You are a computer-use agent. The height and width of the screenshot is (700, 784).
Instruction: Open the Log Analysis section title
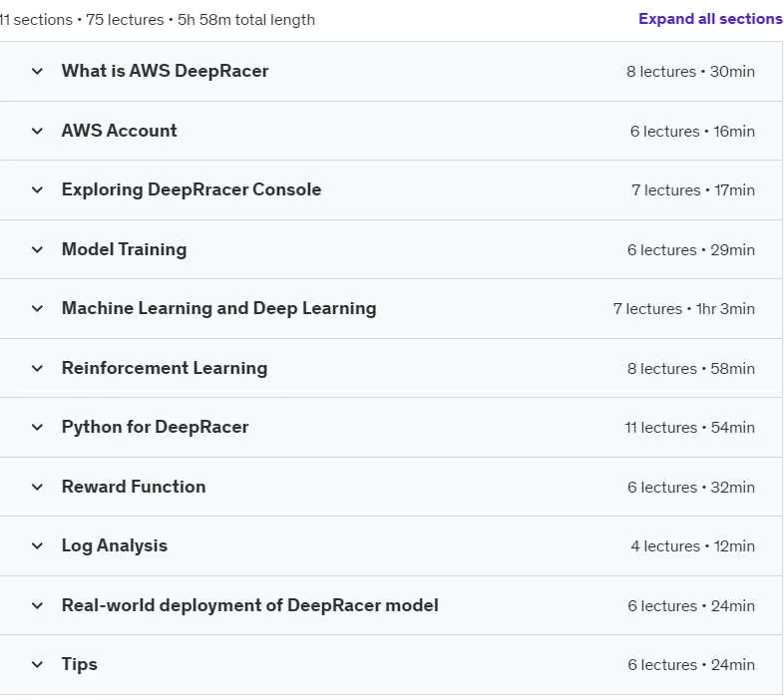click(x=115, y=546)
